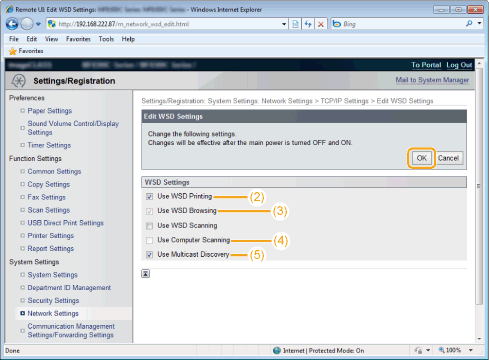Screen dimensions: 489x361
Task: Click the TCP/IP Settings breadcrumb link
Action: [x=344, y=101]
